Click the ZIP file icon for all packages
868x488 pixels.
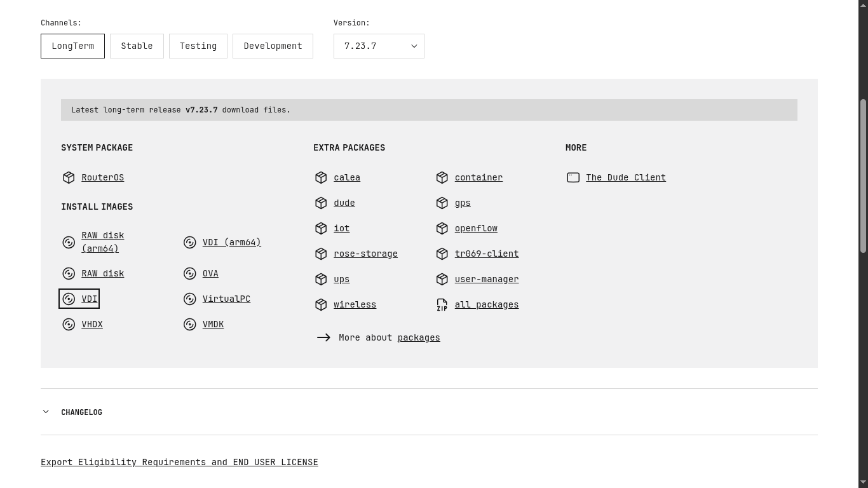[442, 304]
